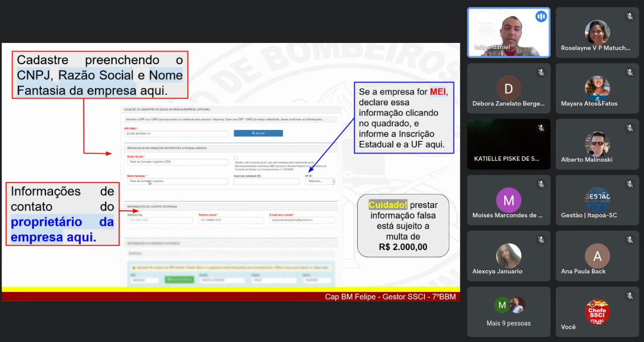Click muted mic icon on the Você tile
Image resolution: width=644 pixels, height=342 pixels.
[630, 296]
